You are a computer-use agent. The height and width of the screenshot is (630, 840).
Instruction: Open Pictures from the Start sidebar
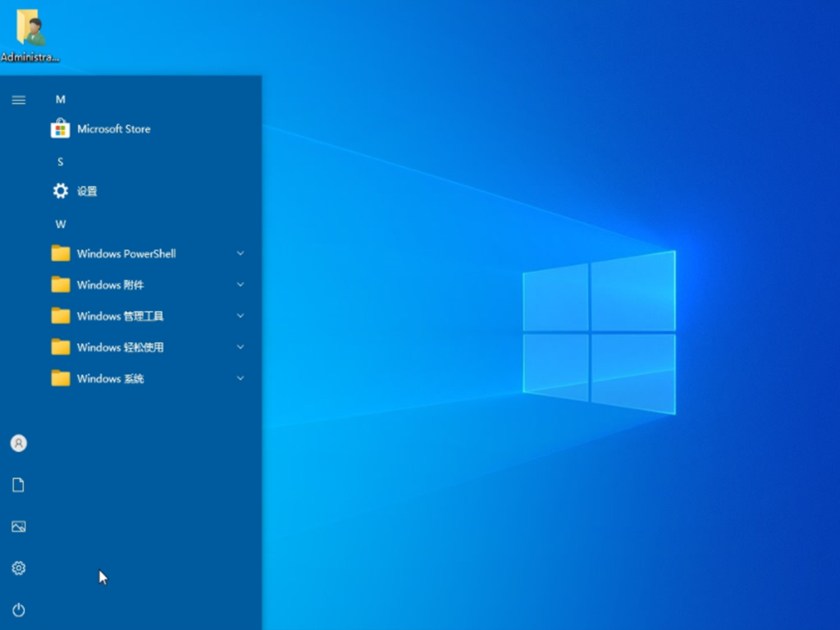(x=18, y=527)
